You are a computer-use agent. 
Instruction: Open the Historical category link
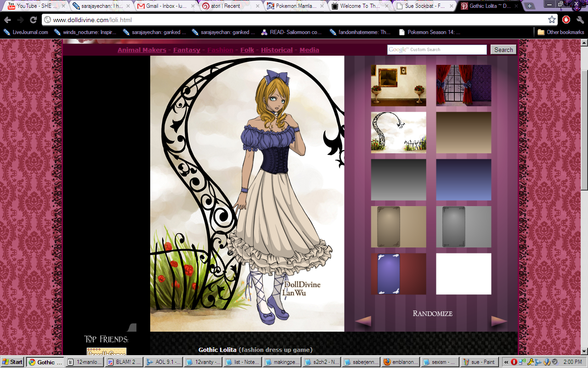[x=277, y=50]
